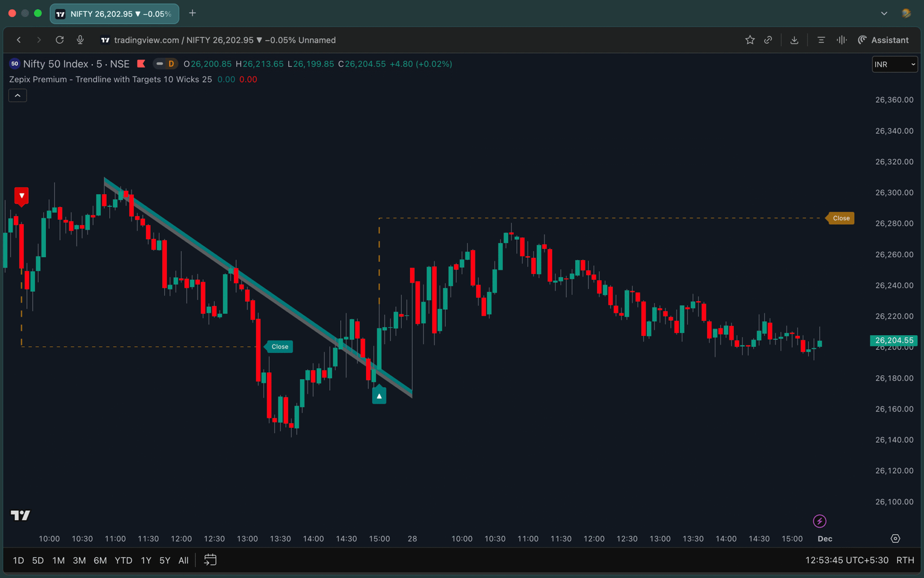Expand the tab list chevron at top right
Image resolution: width=924 pixels, height=578 pixels.
pyautogui.click(x=884, y=13)
